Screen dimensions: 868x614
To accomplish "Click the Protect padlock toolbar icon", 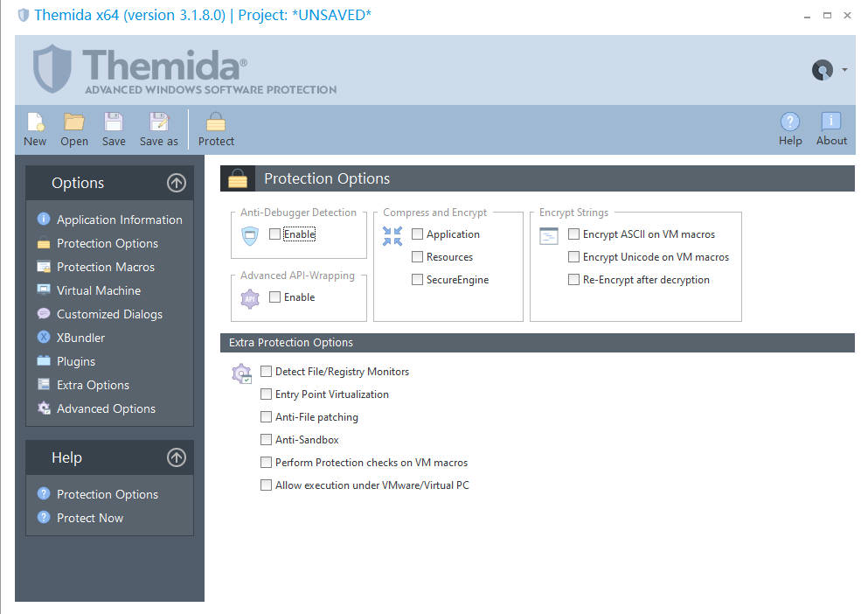I will pos(216,122).
